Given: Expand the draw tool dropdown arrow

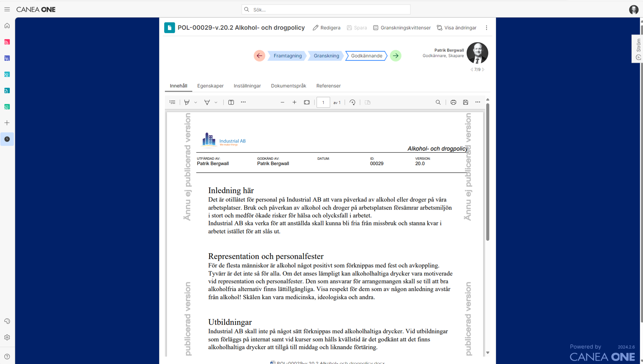Looking at the screenshot, I should click(x=216, y=102).
